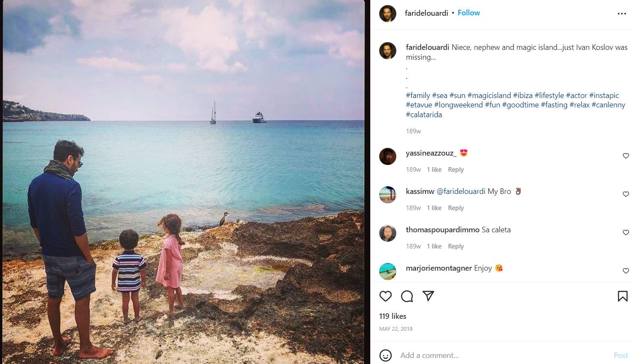
Task: Reply to kassimw's comment
Action: 456,208
